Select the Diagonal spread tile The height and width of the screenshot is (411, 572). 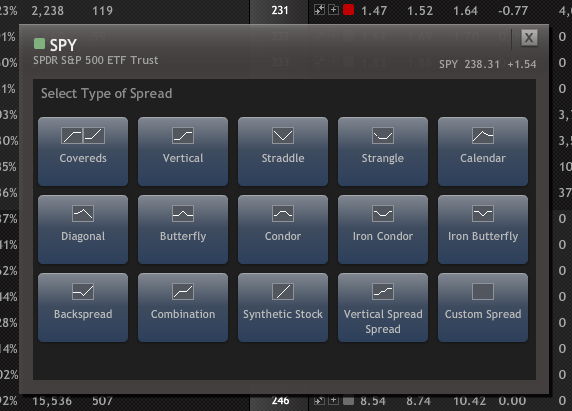(x=83, y=229)
